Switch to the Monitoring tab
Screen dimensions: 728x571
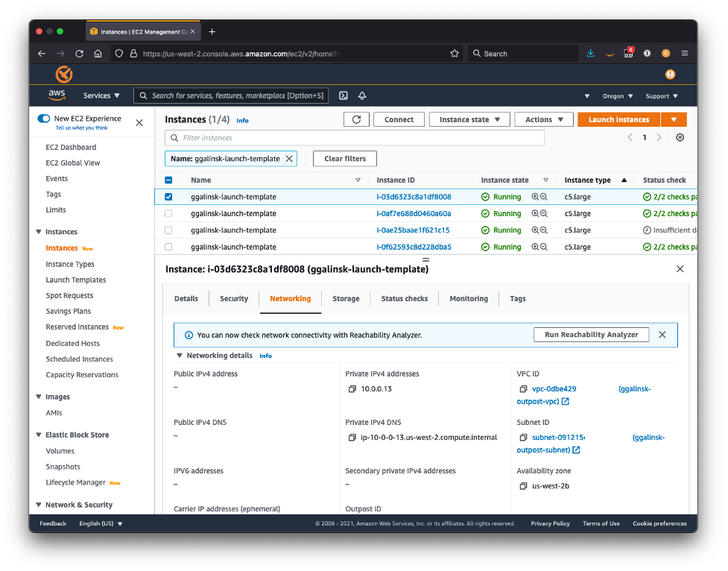tap(468, 298)
